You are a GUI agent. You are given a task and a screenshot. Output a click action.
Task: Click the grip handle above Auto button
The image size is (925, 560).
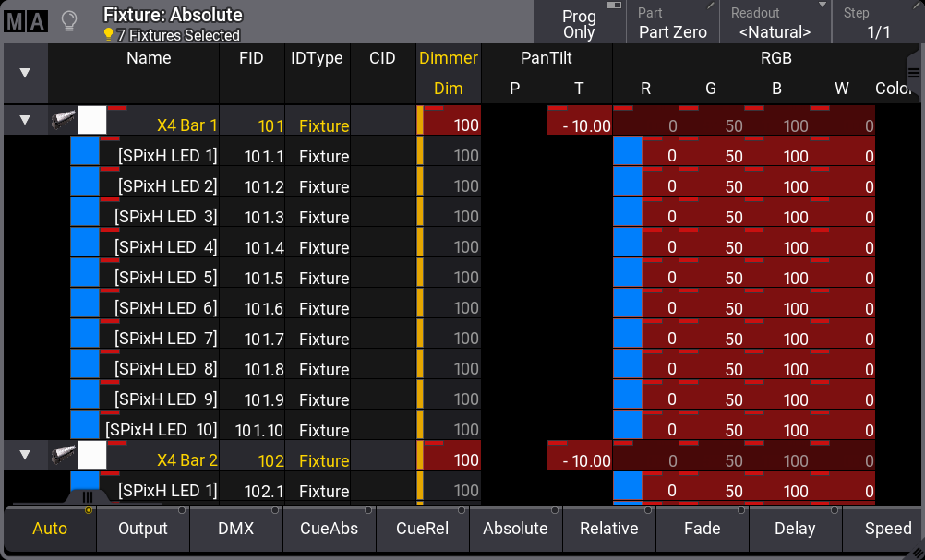tap(88, 496)
